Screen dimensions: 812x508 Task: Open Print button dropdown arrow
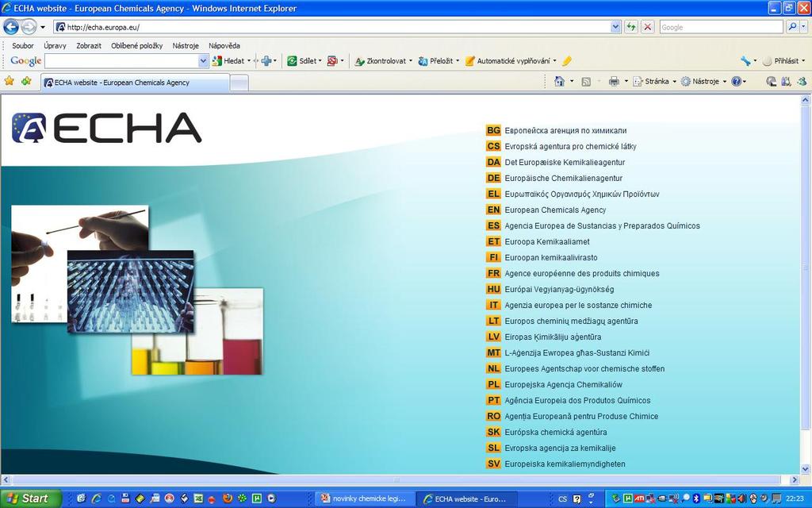point(626,82)
